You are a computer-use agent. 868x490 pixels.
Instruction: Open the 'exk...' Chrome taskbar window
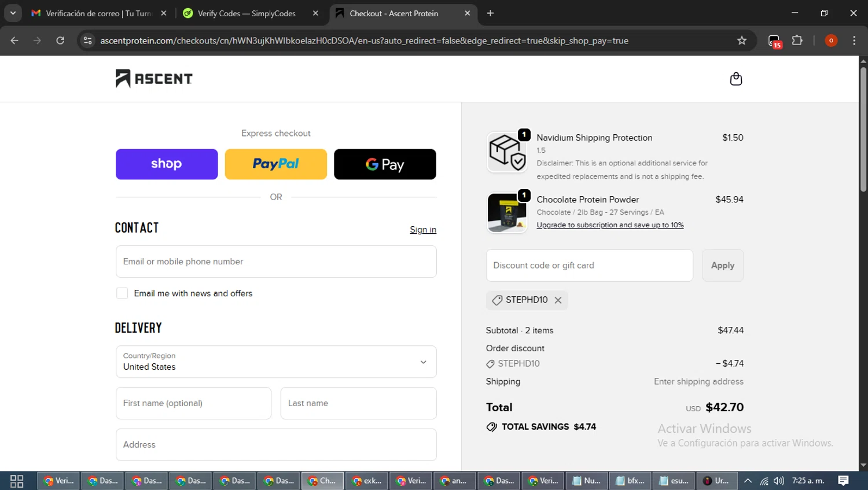pos(366,481)
